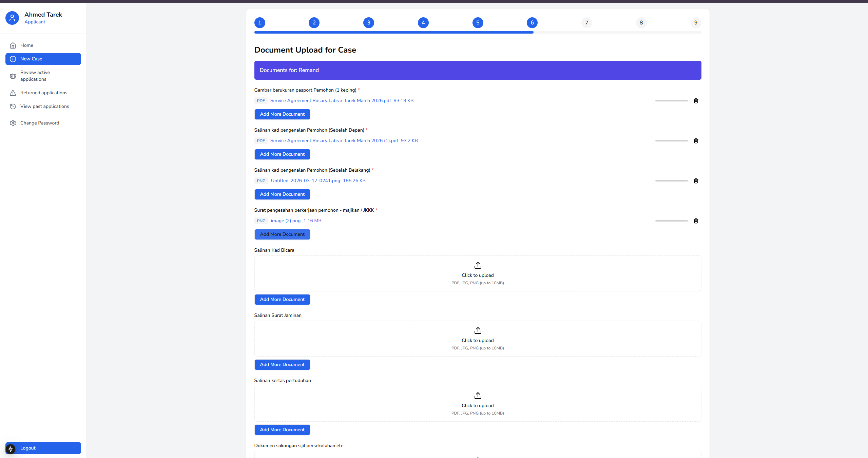Image resolution: width=868 pixels, height=458 pixels.
Task: Go to Returned applications menu item
Action: (43, 93)
